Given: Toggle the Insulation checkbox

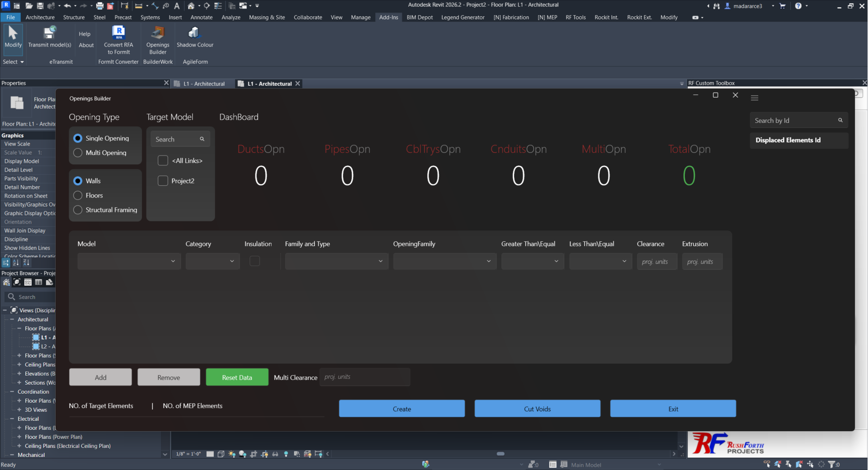Looking at the screenshot, I should 255,261.
